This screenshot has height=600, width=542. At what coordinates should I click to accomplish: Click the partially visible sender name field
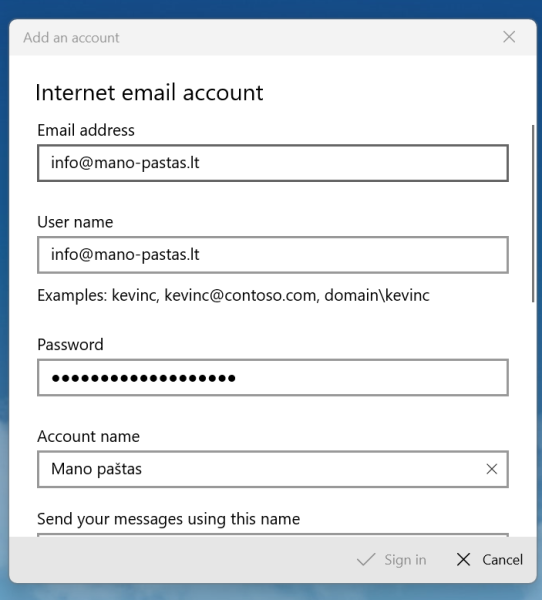click(273, 535)
